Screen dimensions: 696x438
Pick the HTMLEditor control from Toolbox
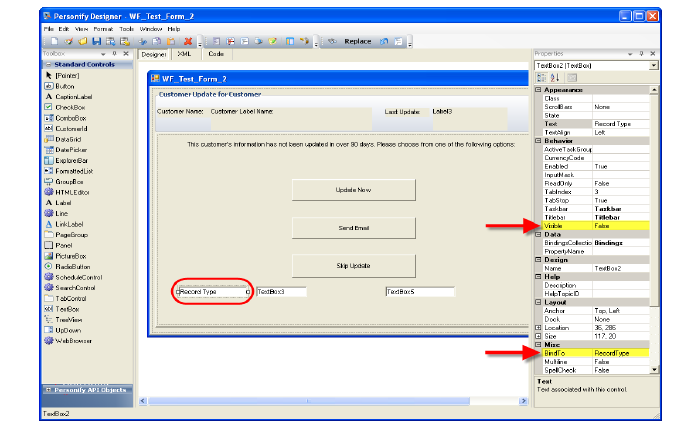pos(72,191)
